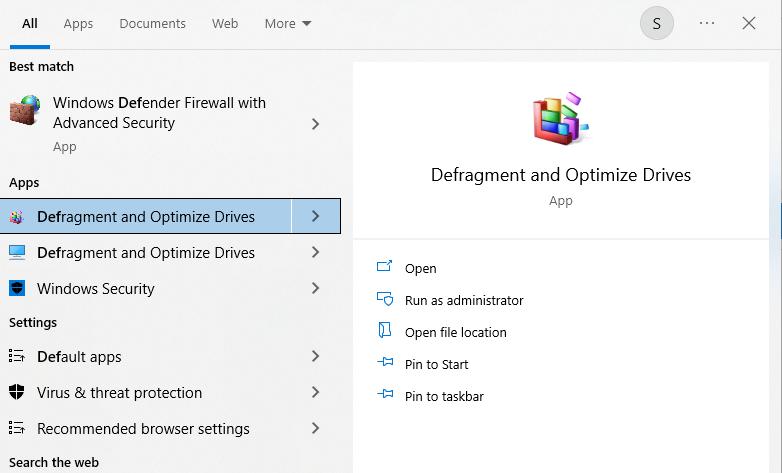The height and width of the screenshot is (473, 782).
Task: Click the Run as administrator icon
Action: [x=385, y=300]
